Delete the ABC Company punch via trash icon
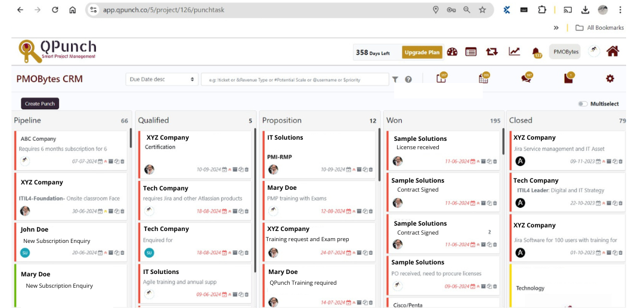This screenshot has height=308, width=644. point(122,162)
